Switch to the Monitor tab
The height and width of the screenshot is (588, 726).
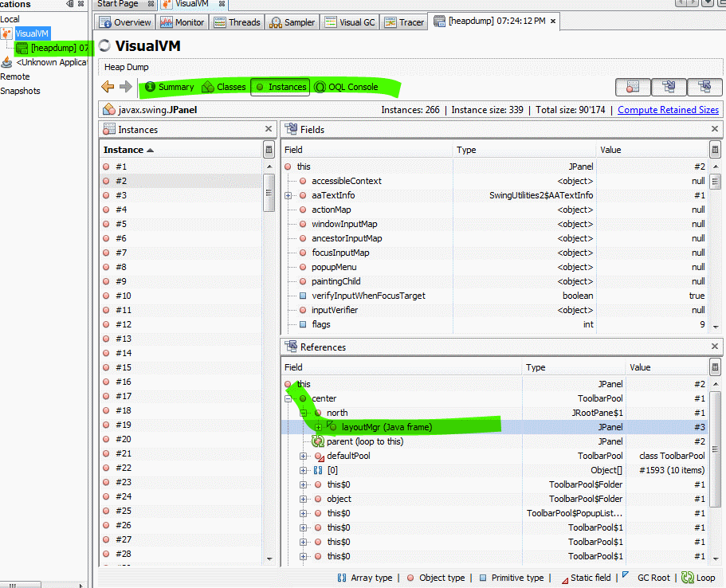click(182, 22)
